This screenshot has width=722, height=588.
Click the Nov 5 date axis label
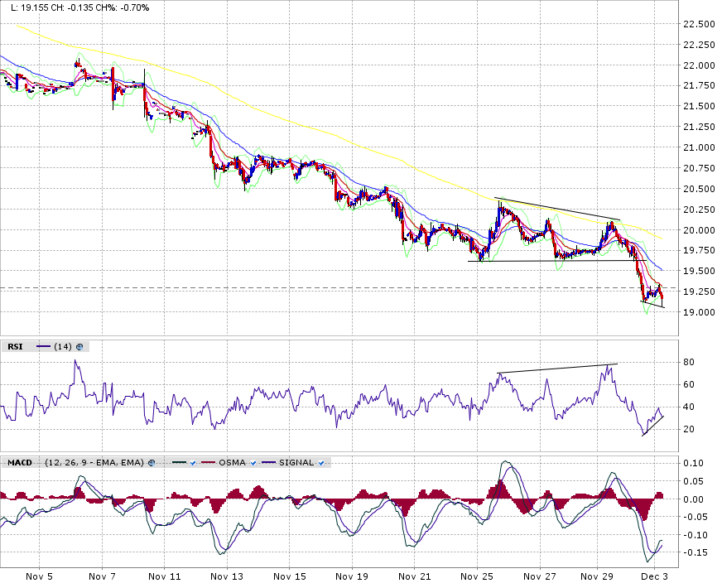click(39, 576)
